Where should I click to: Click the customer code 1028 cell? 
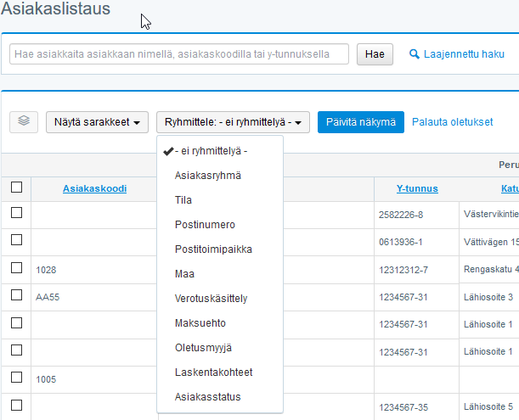tap(94, 270)
